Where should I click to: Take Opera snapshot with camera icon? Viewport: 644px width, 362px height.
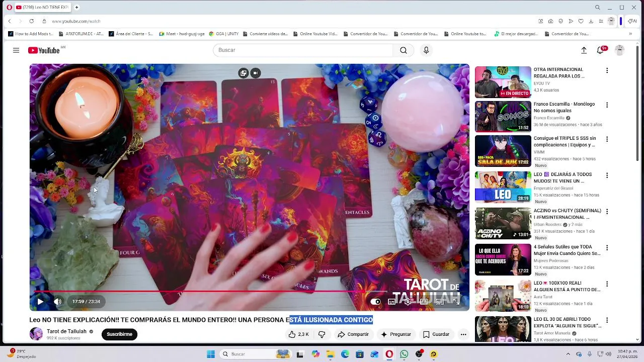click(x=550, y=21)
